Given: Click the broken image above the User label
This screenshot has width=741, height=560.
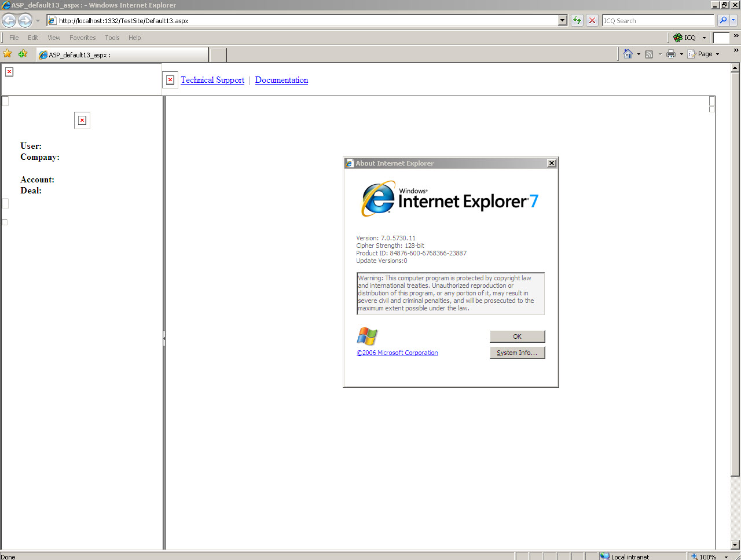Looking at the screenshot, I should [x=82, y=120].
